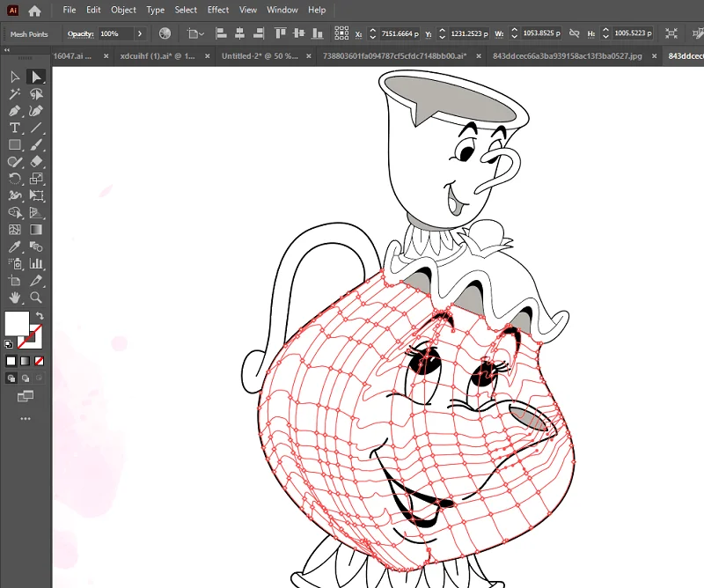Enable Draw Normal mode

pyautogui.click(x=11, y=379)
